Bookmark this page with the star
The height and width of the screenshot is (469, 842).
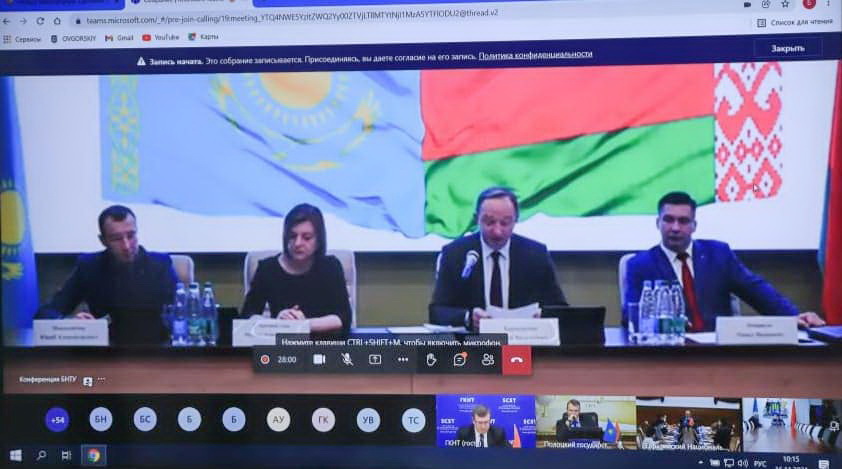pyautogui.click(x=785, y=4)
